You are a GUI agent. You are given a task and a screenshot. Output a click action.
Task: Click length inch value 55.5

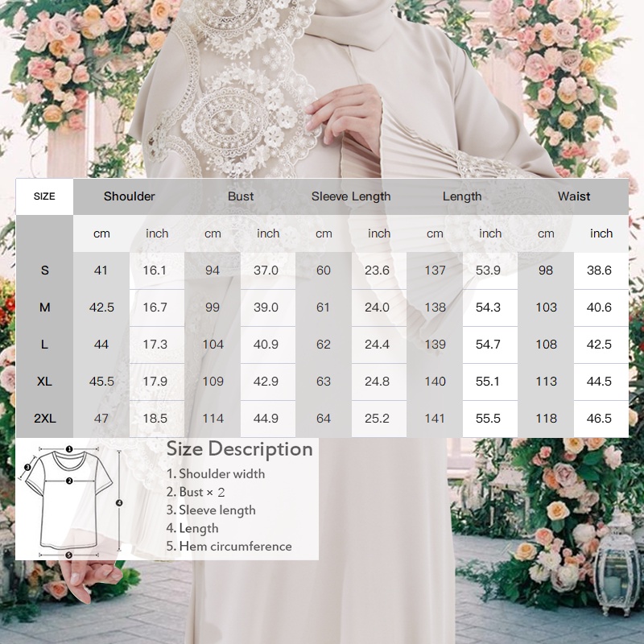tap(488, 419)
